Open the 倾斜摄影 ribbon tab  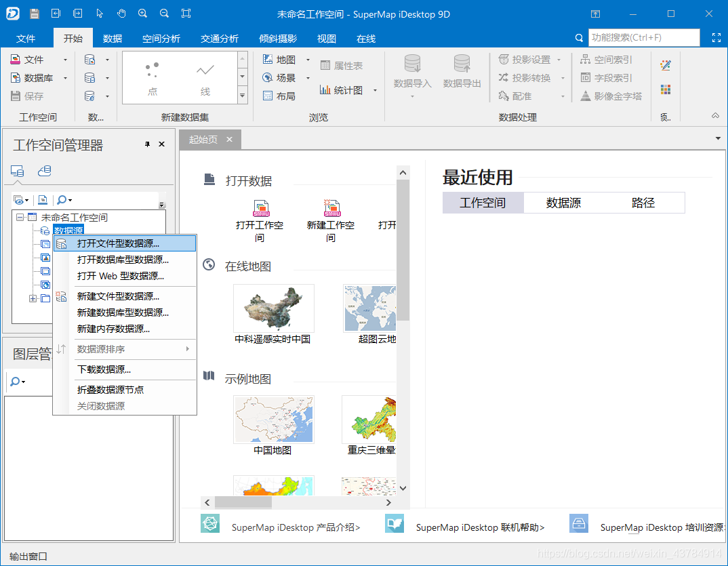(278, 39)
